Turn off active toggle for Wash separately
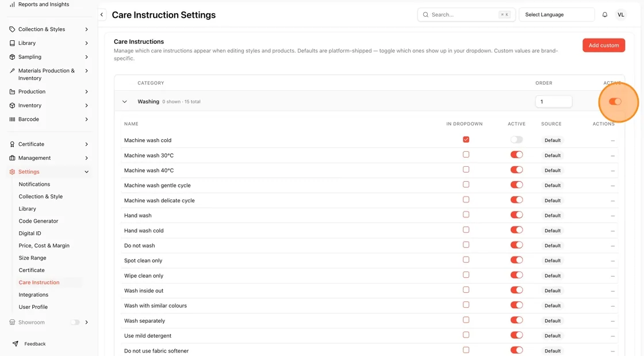The width and height of the screenshot is (644, 356). 517,320
